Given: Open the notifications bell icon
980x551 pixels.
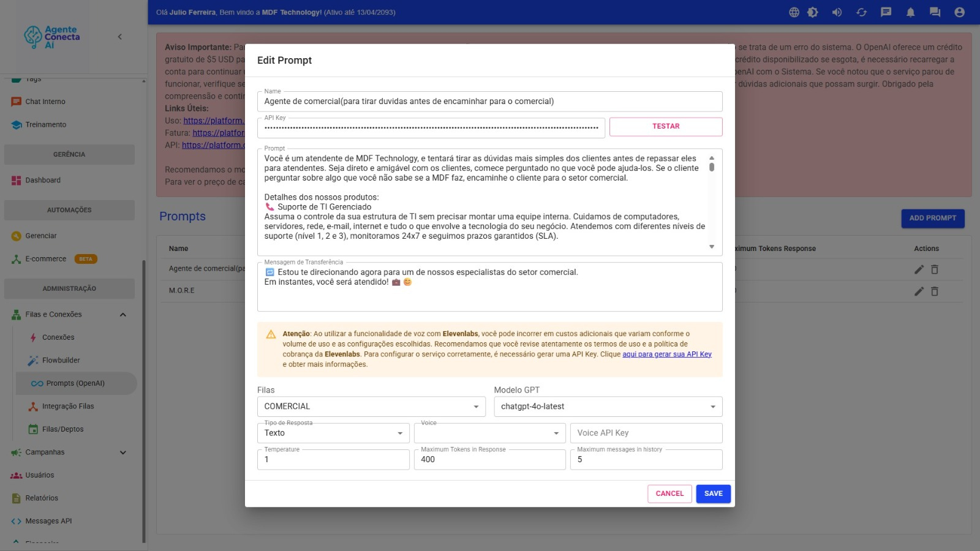Looking at the screenshot, I should 911,12.
